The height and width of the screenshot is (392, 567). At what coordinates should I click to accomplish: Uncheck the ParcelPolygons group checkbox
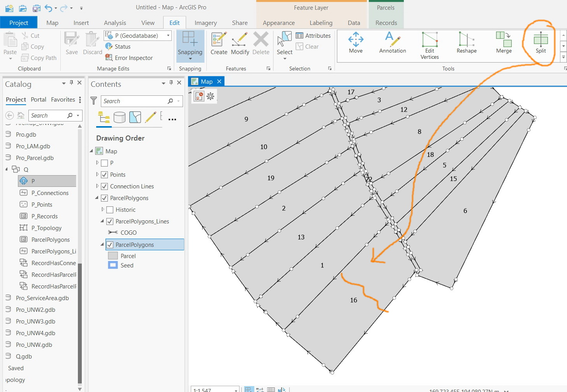coord(104,198)
